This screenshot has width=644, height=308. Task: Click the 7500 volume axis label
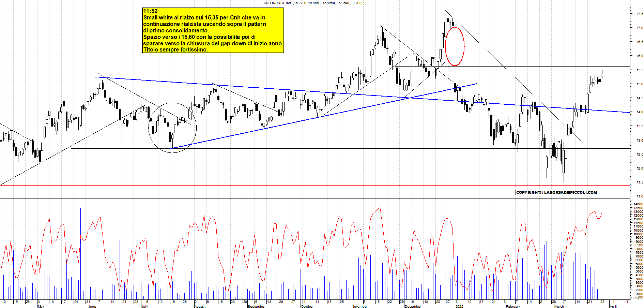(x=639, y=253)
